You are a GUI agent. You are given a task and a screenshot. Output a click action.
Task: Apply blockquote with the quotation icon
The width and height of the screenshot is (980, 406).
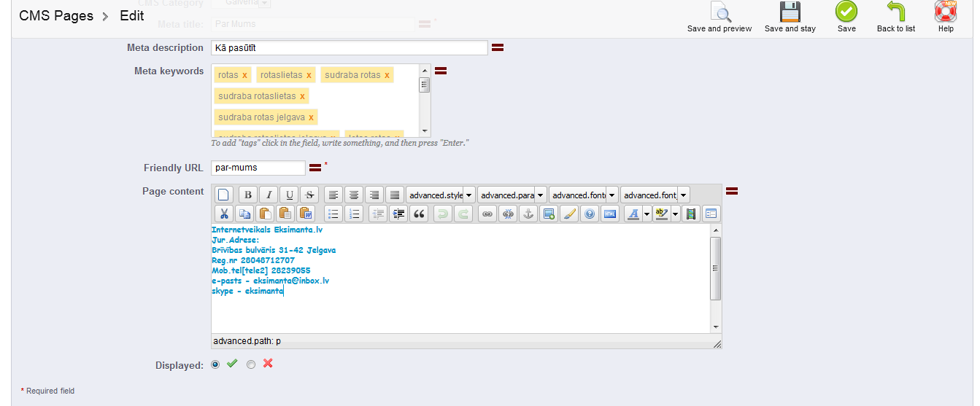pos(419,214)
